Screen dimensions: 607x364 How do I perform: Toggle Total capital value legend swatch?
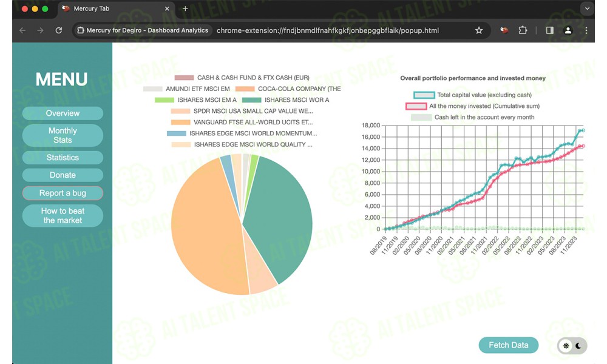coord(424,95)
